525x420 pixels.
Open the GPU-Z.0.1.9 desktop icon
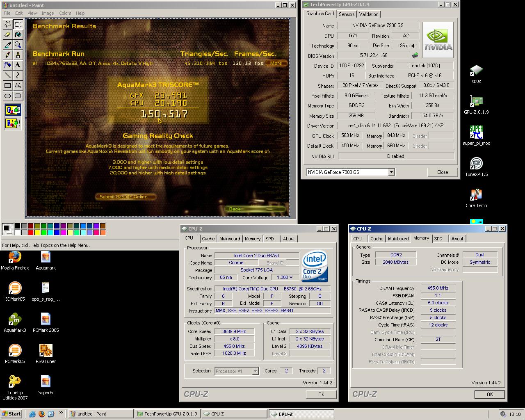coord(476,105)
